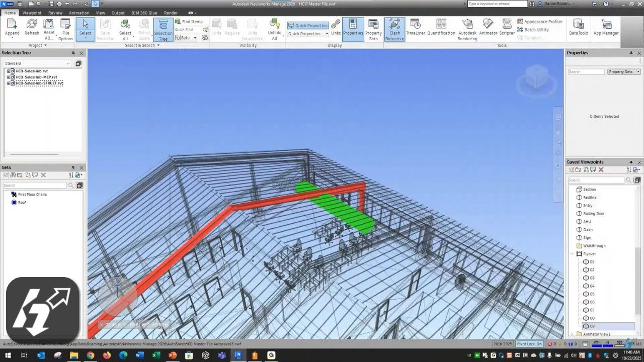The image size is (644, 362).
Task: Open Chrome from the taskbar
Action: pos(90,355)
